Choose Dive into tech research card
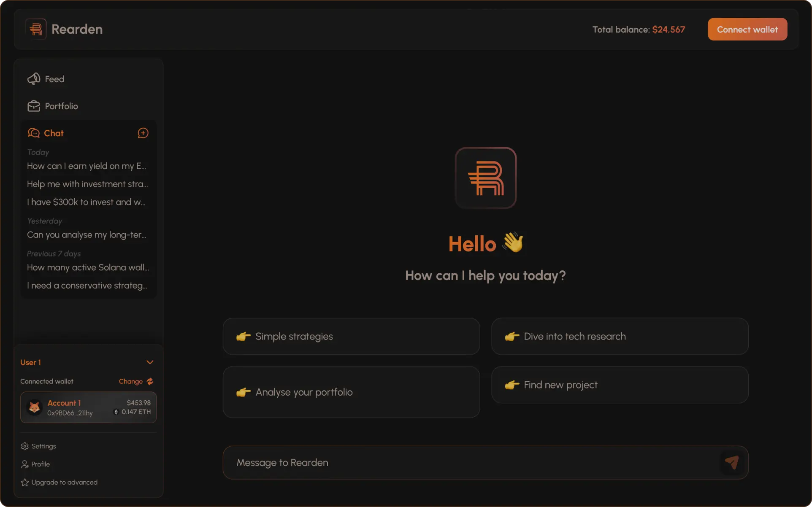The image size is (812, 507). tap(620, 336)
